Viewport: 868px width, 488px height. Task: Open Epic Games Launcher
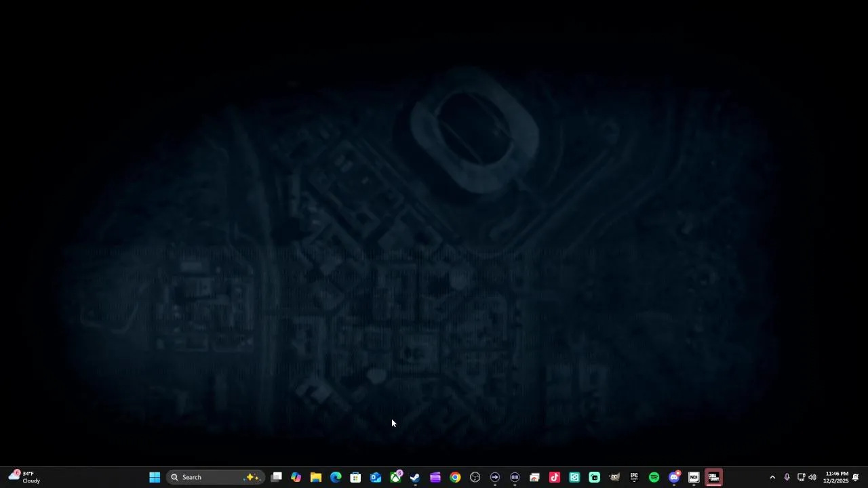click(634, 477)
